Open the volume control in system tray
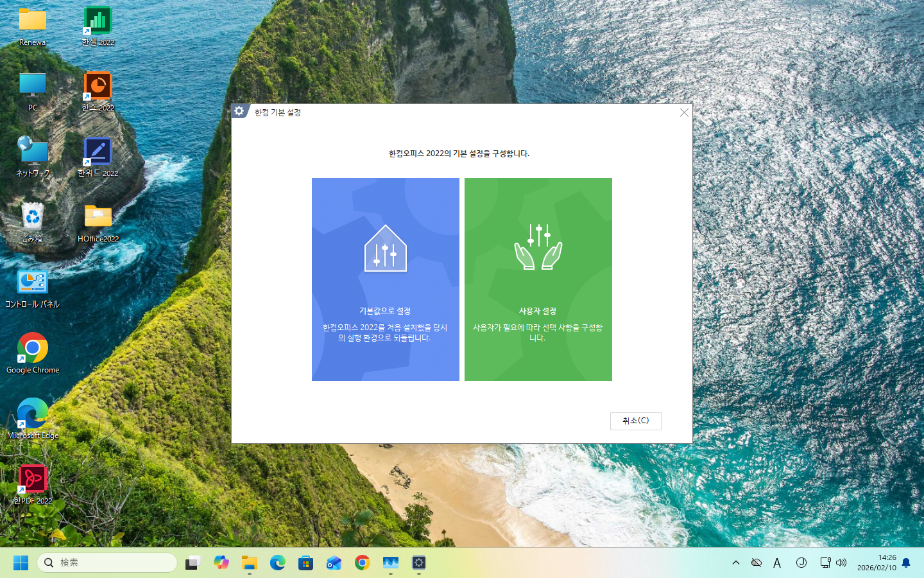This screenshot has height=578, width=924. click(x=841, y=563)
